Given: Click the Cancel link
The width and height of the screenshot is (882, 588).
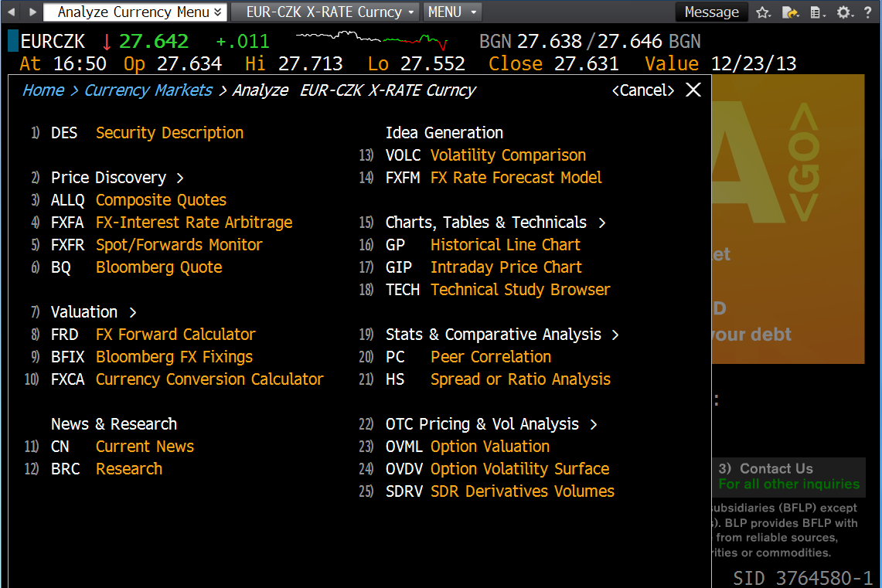Looking at the screenshot, I should (x=643, y=90).
